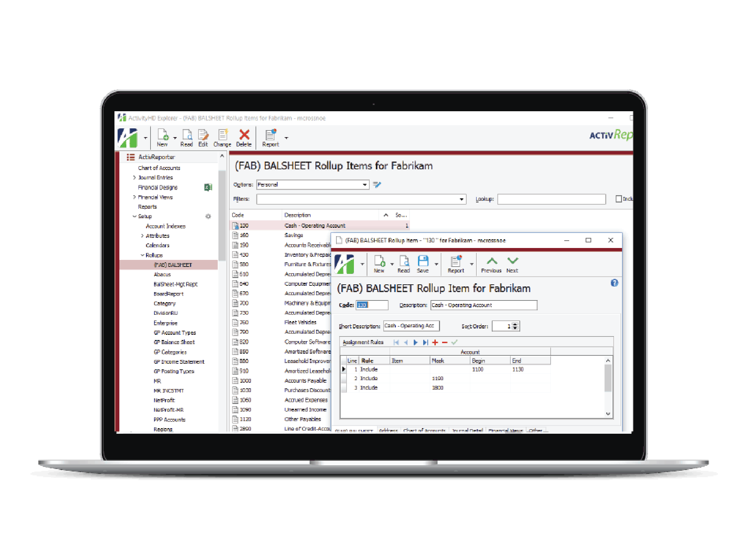The height and width of the screenshot is (560, 747).
Task: Click Report in the Rollup Item window
Action: coord(456,264)
